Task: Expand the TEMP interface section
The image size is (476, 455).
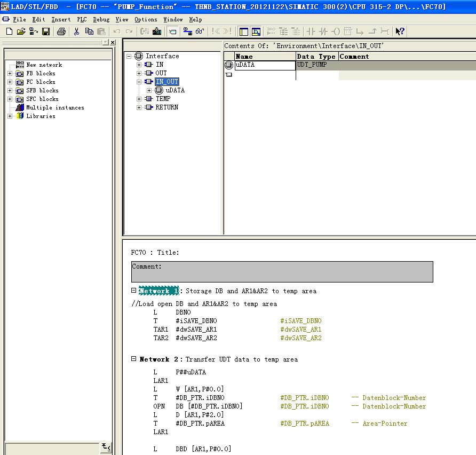Action: pos(139,99)
